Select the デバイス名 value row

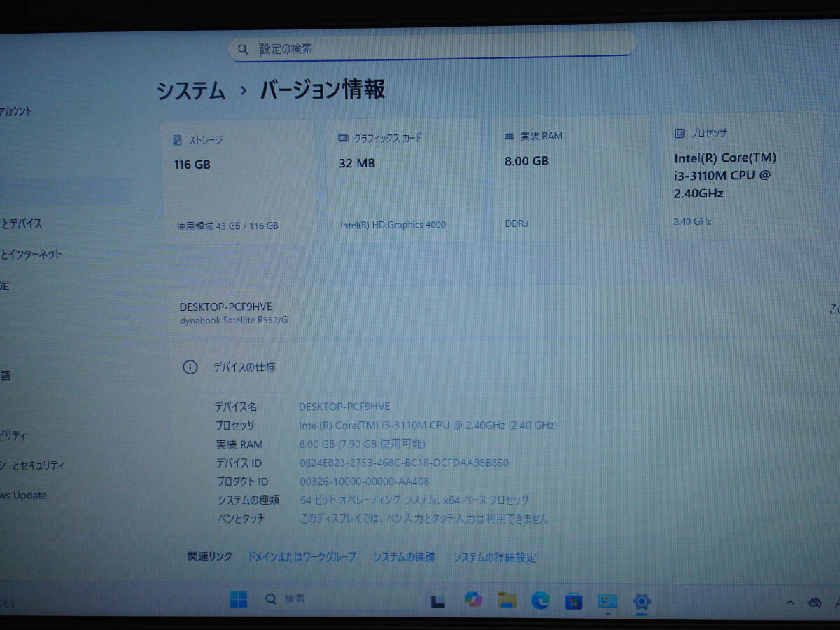pos(344,407)
